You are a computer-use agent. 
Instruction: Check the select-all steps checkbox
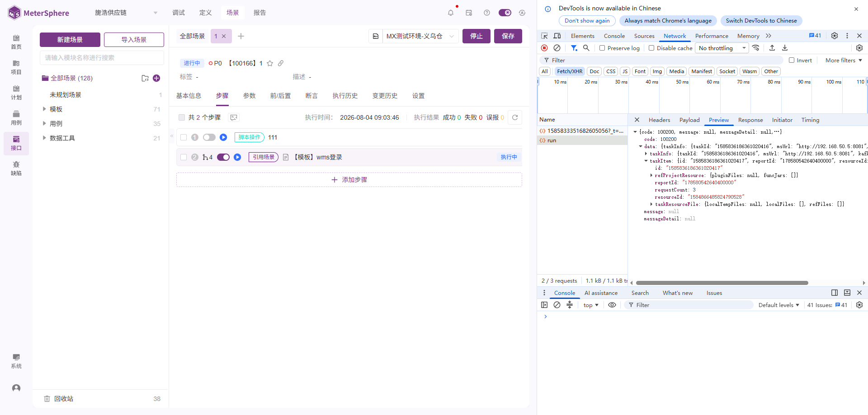(x=182, y=117)
